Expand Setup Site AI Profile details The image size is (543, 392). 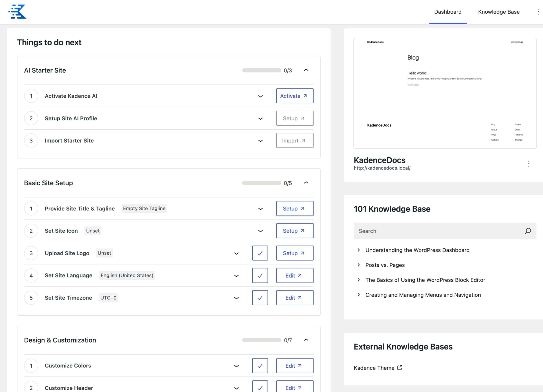click(x=260, y=119)
